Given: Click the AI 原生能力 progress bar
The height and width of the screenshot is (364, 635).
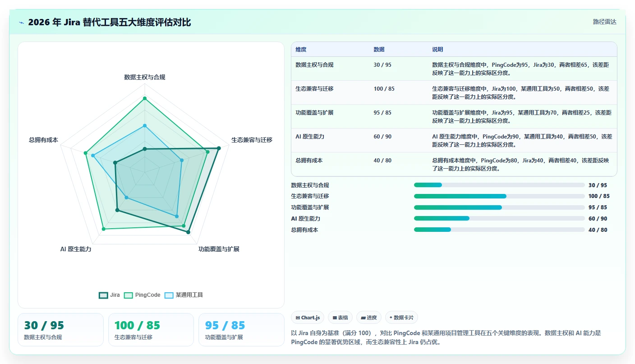Looking at the screenshot, I should click(499, 218).
